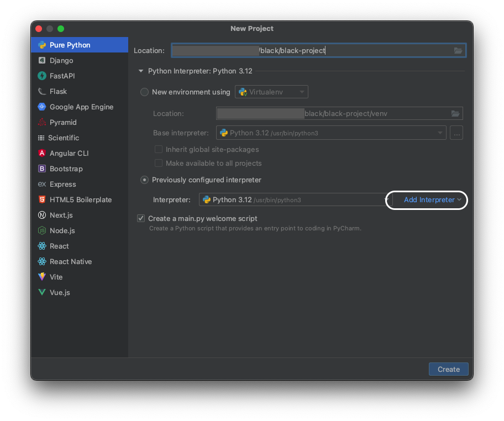Click the Django icon in the sidebar
The image size is (504, 421).
point(42,60)
